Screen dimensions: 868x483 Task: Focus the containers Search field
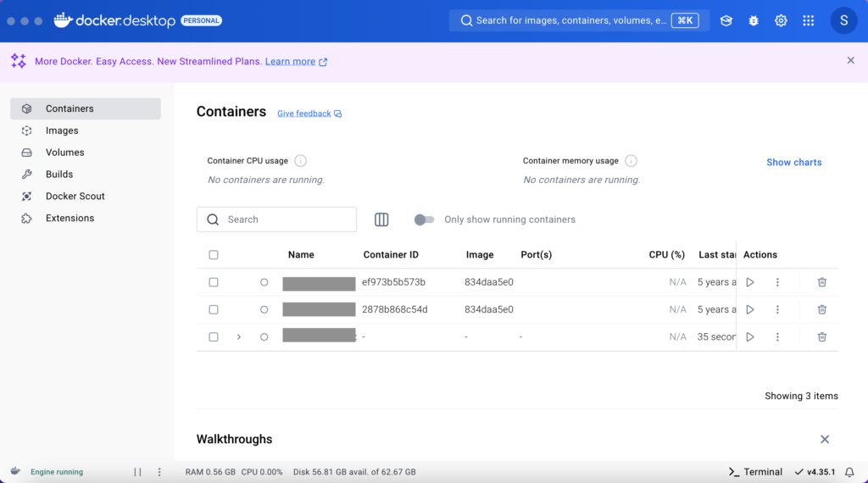[x=276, y=219]
